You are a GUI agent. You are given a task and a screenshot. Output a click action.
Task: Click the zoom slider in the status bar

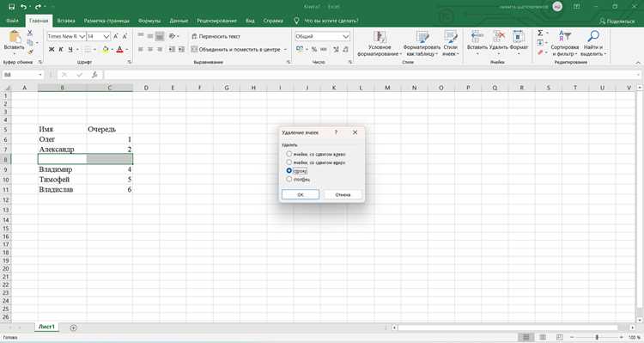(597, 337)
